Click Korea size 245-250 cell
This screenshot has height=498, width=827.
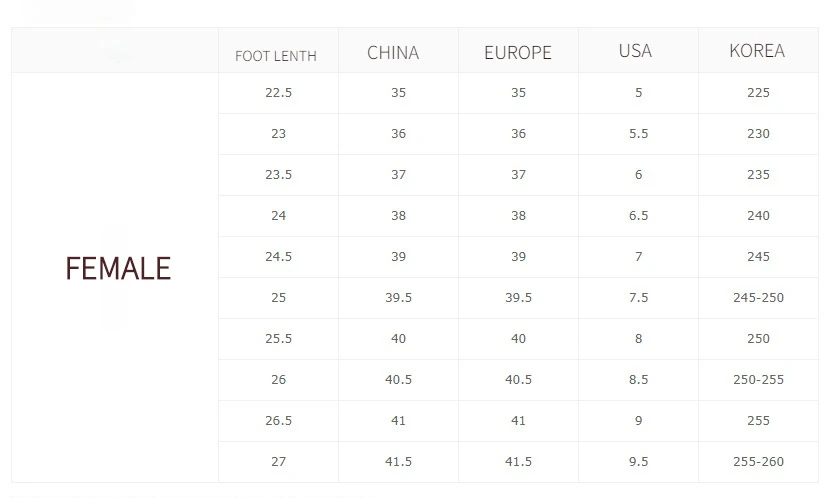(x=758, y=298)
